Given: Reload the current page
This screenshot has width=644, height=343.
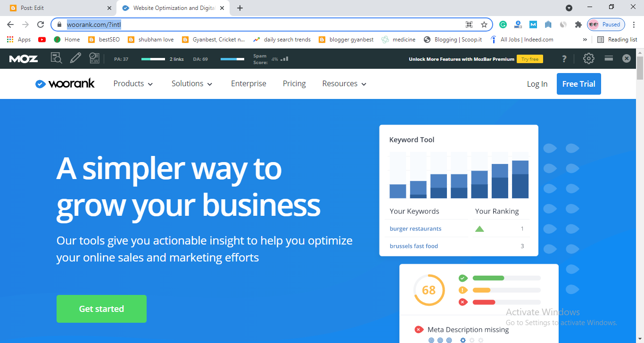Looking at the screenshot, I should click(x=41, y=24).
